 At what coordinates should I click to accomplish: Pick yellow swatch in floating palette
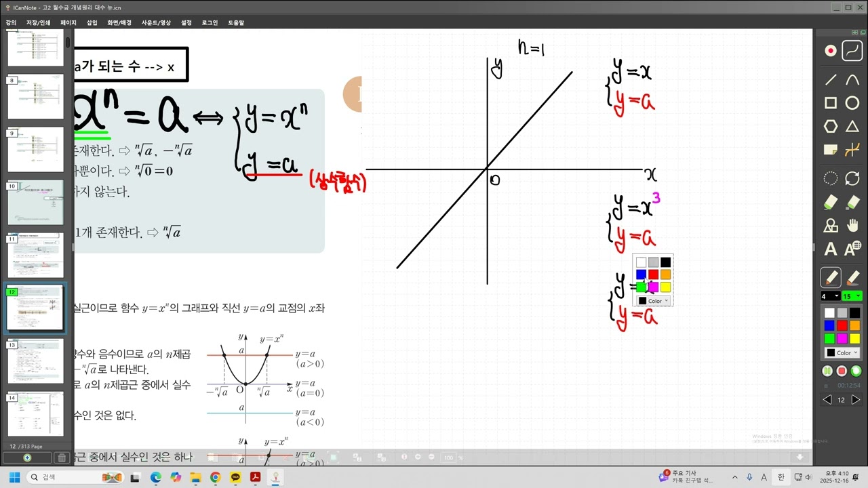pos(665,287)
